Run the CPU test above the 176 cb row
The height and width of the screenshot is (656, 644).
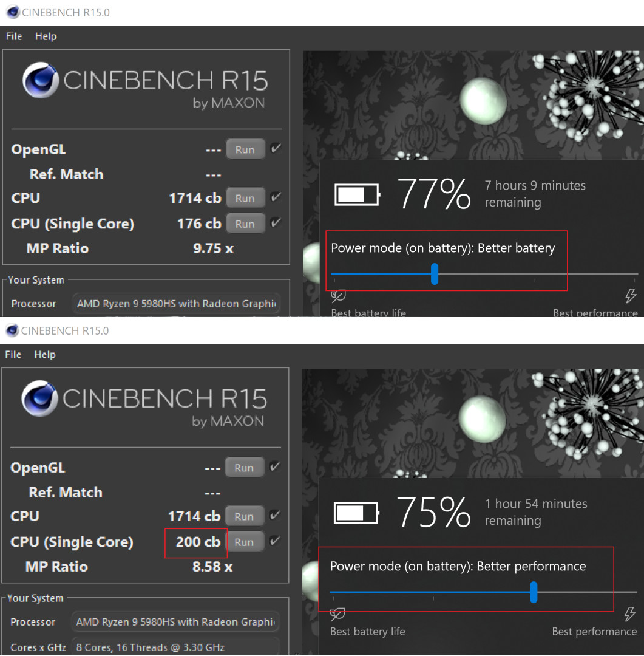pos(245,198)
